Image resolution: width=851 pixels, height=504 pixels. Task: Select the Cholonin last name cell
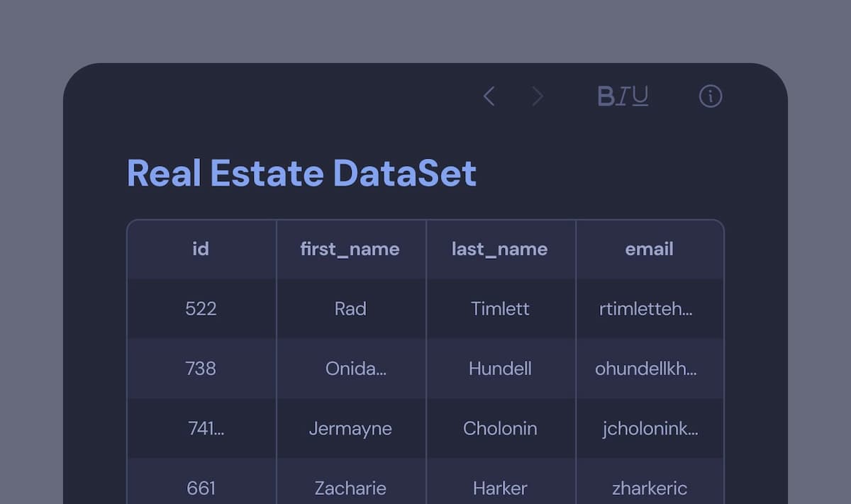500,428
